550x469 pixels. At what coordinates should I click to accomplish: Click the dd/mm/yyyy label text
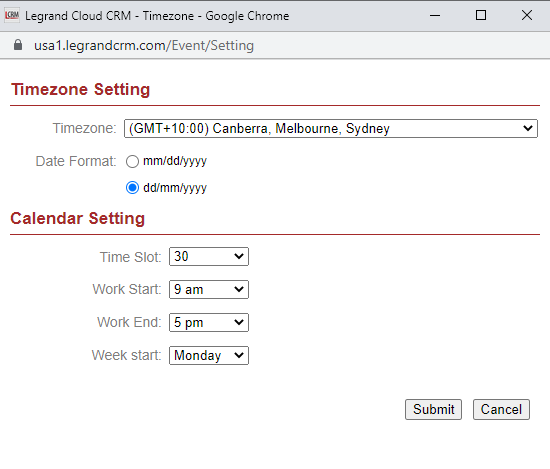click(175, 188)
